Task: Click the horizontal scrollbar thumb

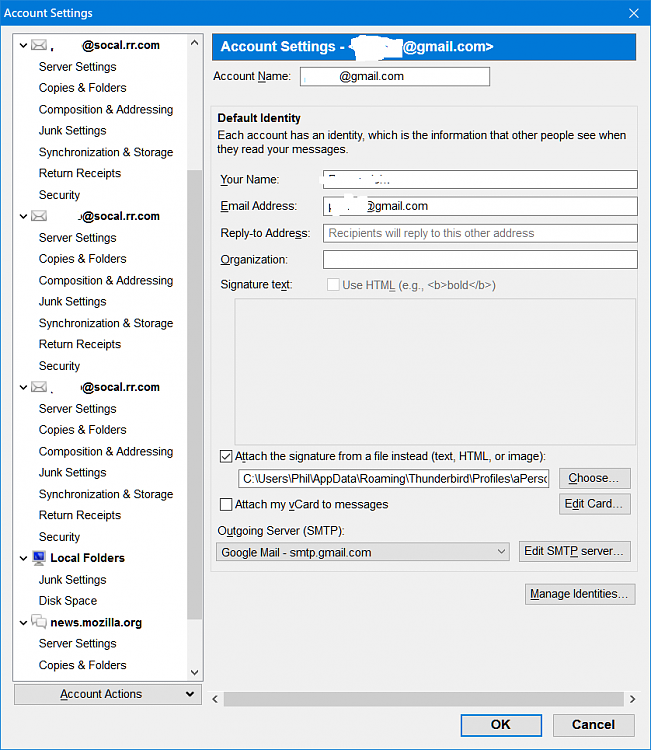Action: tap(423, 699)
